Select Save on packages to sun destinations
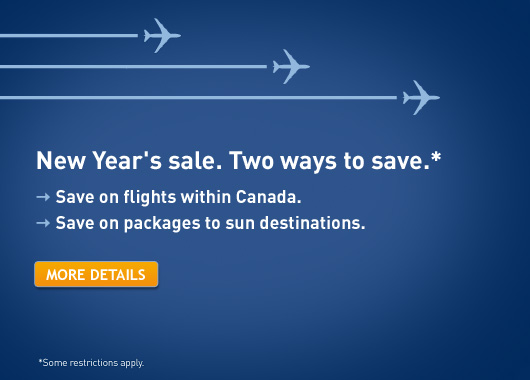This screenshot has height=380, width=530. point(211,223)
